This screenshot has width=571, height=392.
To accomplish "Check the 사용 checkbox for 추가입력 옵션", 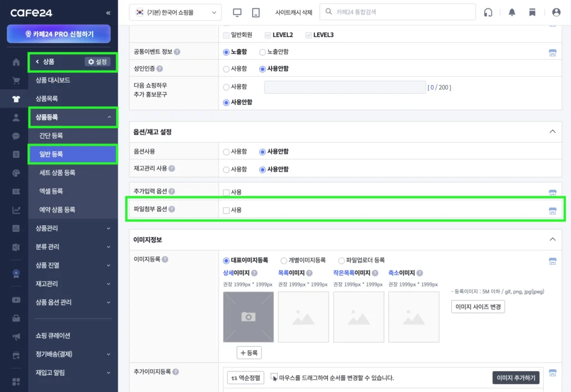I will (x=226, y=192).
